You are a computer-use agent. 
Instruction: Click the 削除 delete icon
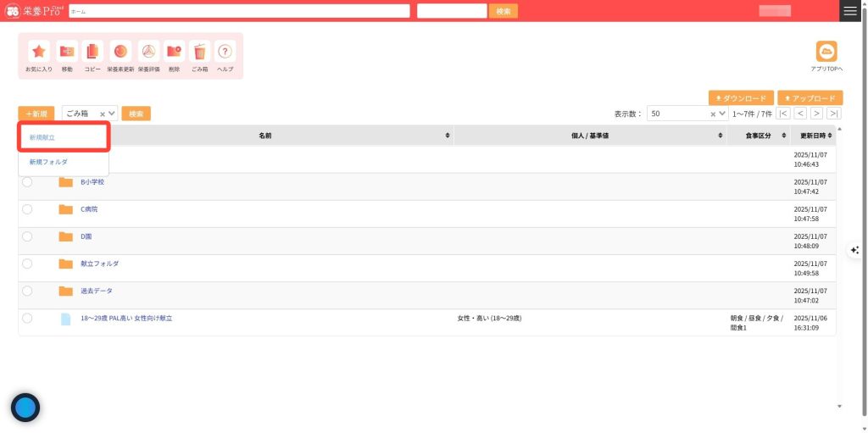tap(174, 52)
